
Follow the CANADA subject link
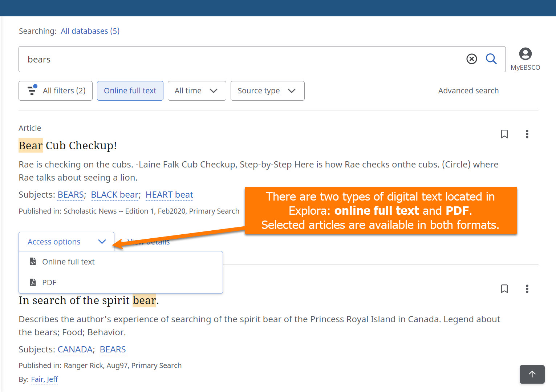[x=75, y=349]
